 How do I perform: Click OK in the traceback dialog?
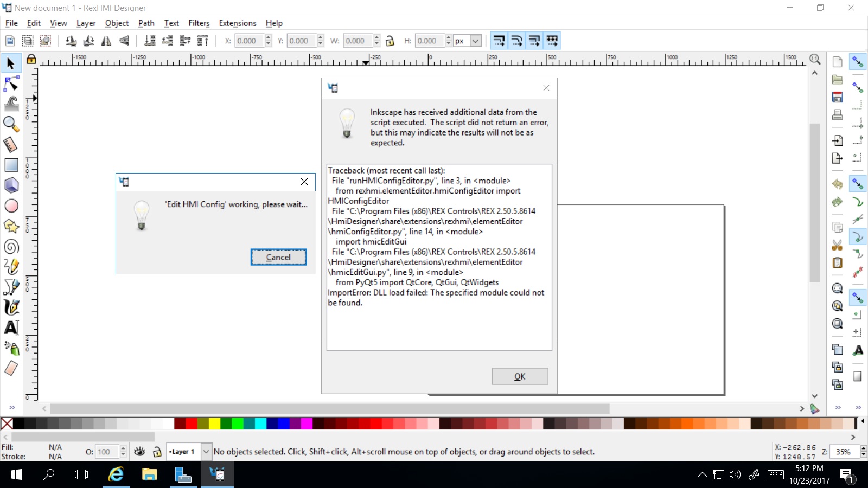[520, 376]
